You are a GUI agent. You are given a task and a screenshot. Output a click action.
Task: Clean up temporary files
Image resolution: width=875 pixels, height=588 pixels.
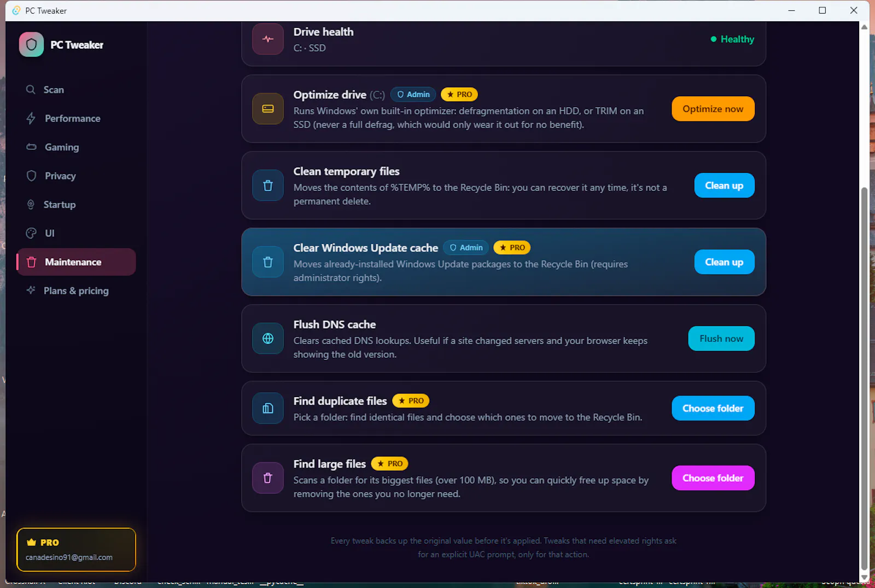(x=724, y=185)
